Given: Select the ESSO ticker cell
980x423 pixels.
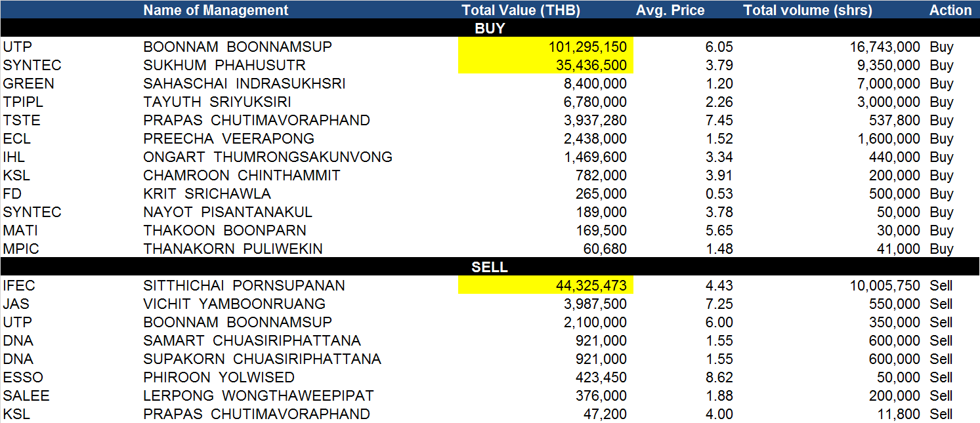Looking at the screenshot, I should [x=23, y=377].
